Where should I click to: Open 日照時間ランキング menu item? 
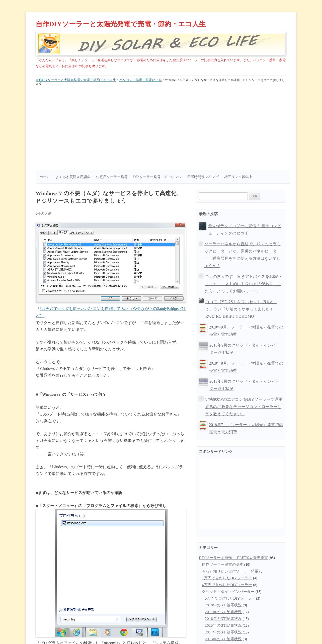(203, 177)
